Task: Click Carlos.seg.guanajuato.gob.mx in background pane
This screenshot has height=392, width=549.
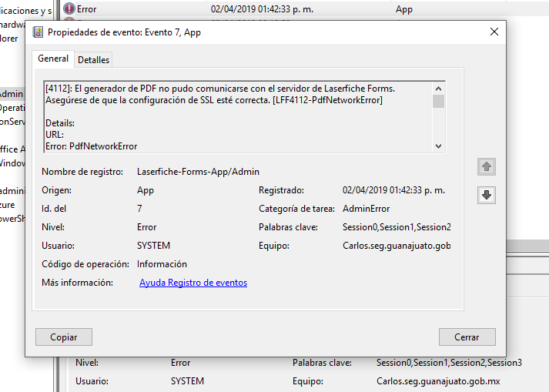Action: pos(438,381)
